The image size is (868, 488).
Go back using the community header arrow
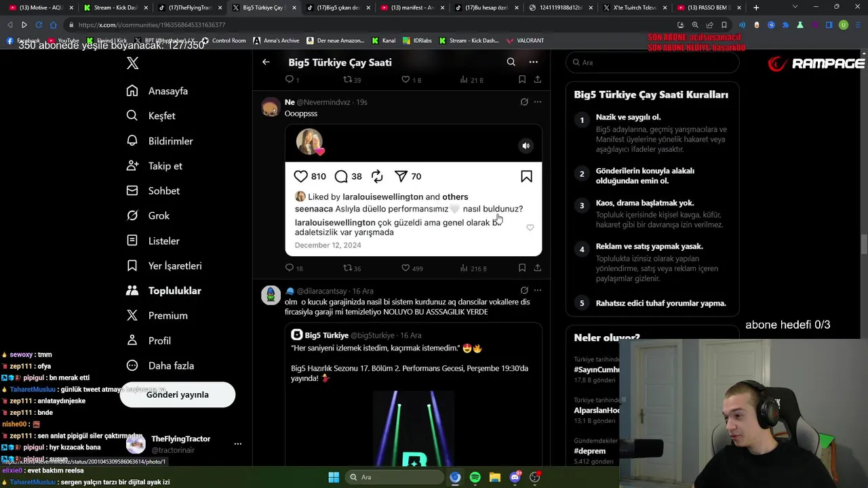point(266,62)
